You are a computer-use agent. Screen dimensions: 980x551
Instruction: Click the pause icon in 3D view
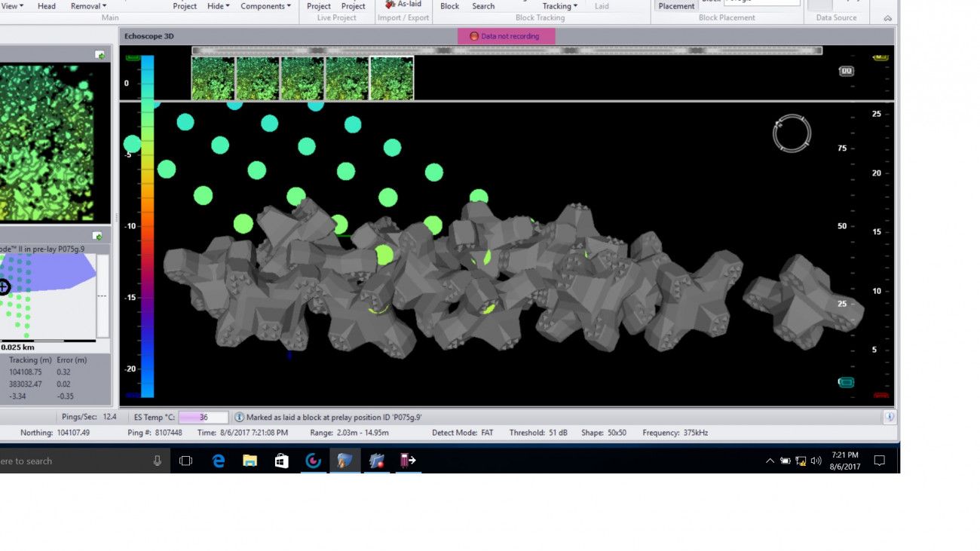click(x=846, y=71)
